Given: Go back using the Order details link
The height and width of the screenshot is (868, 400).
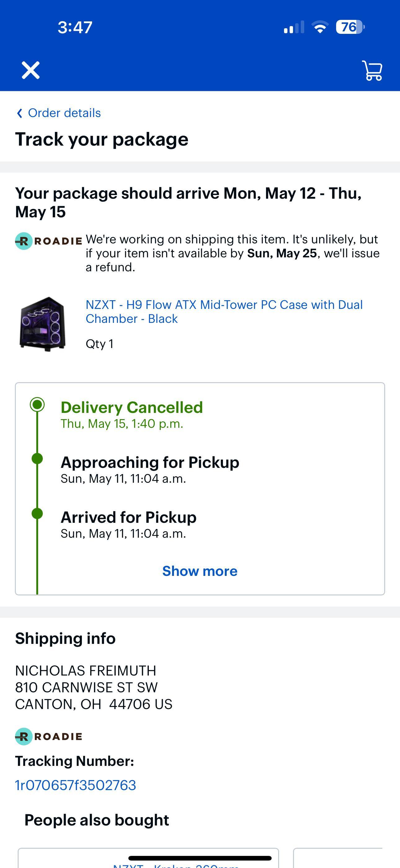Looking at the screenshot, I should point(64,113).
